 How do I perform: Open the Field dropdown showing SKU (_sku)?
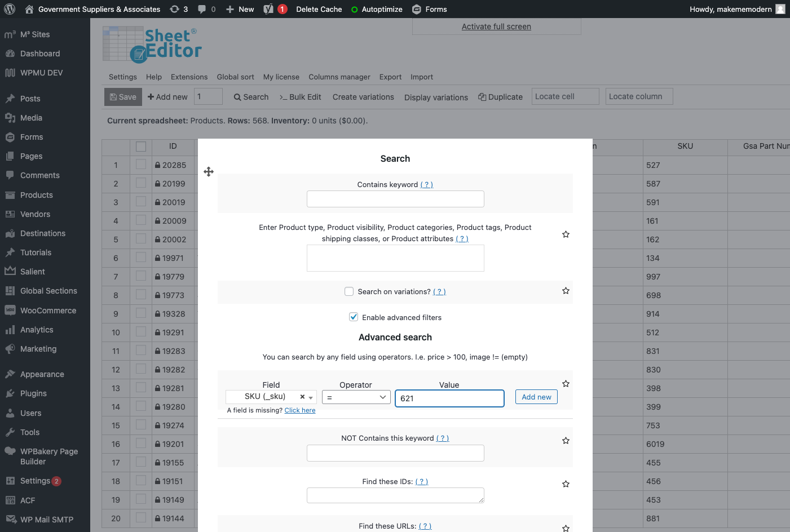(x=271, y=397)
